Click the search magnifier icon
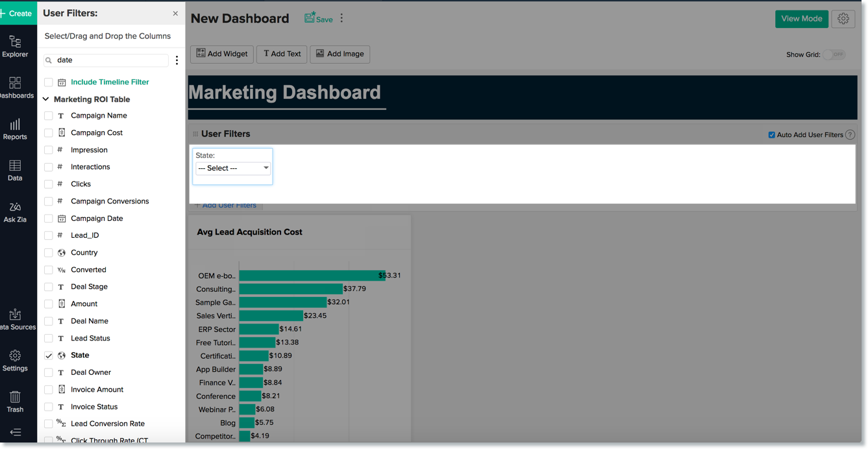The height and width of the screenshot is (449, 868). (x=49, y=60)
